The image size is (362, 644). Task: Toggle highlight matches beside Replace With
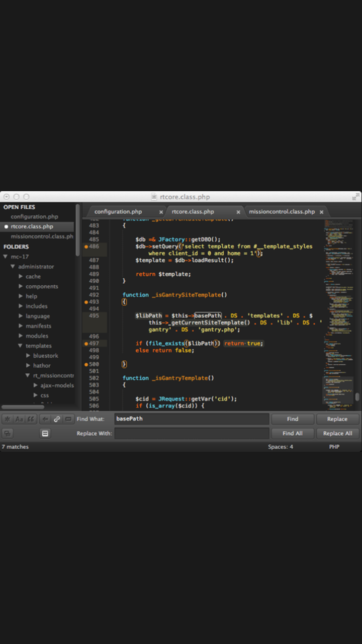coord(45,433)
